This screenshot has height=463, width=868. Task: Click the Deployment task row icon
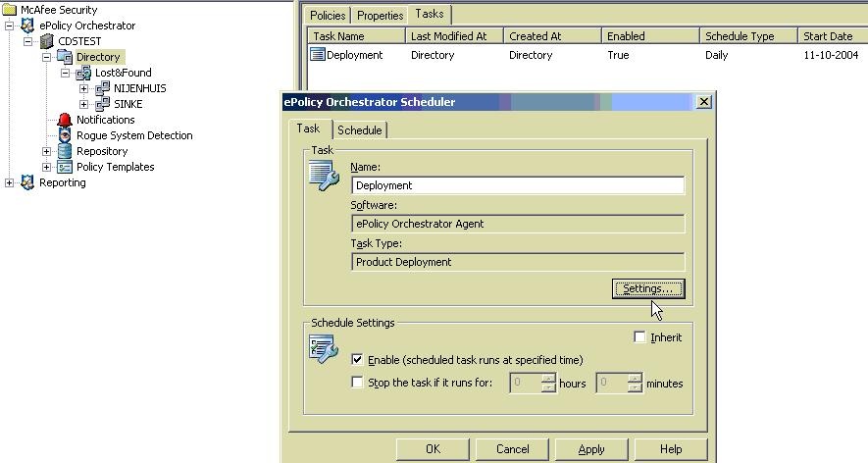(x=317, y=54)
